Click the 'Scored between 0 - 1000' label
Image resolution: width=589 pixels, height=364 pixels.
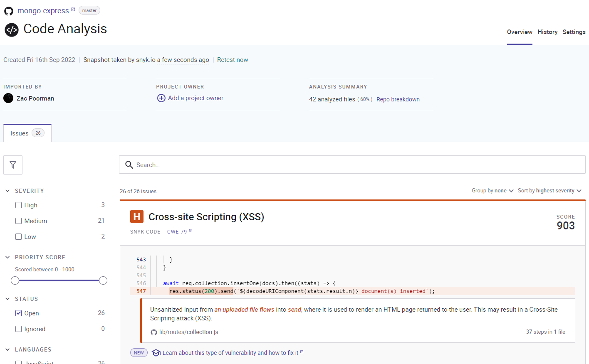pyautogui.click(x=45, y=269)
